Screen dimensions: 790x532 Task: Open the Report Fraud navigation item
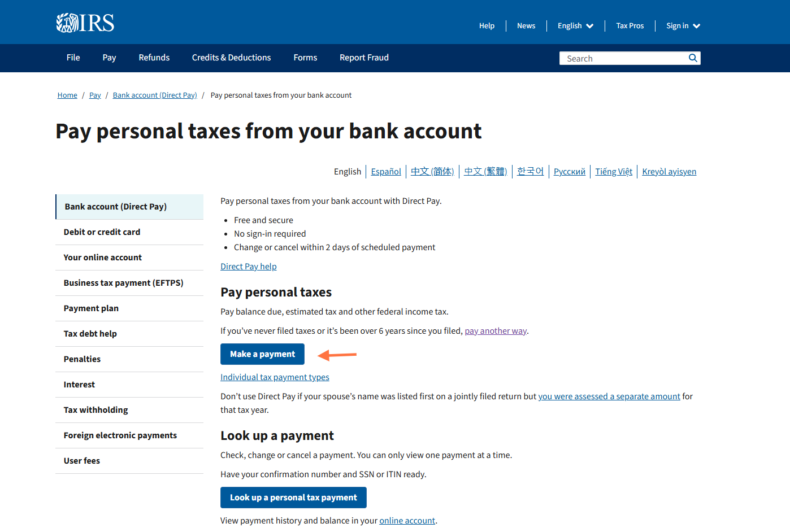[364, 58]
